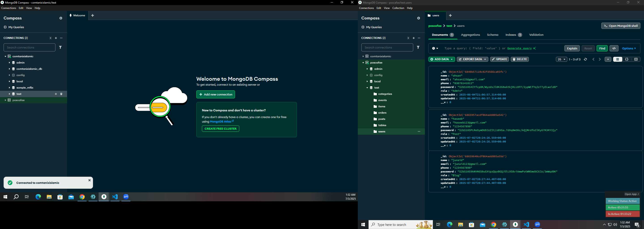Drop test database trash icon
This screenshot has height=229, width=644.
point(61,94)
